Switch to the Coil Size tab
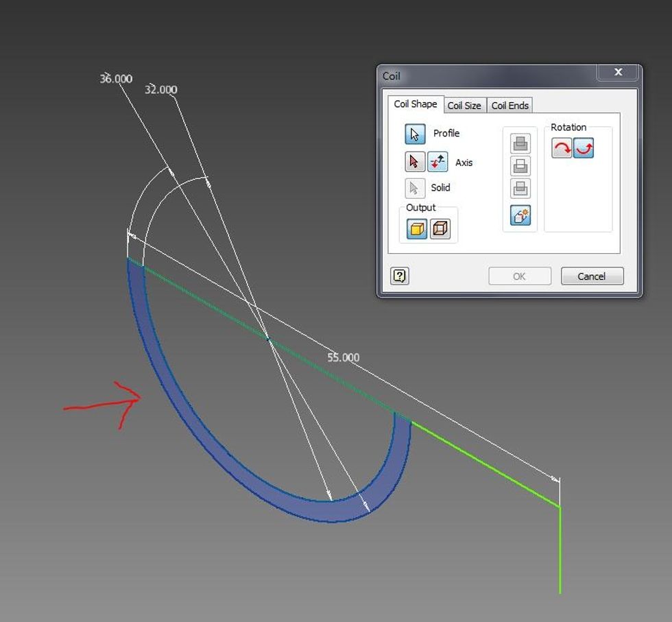The width and height of the screenshot is (672, 622). pyautogui.click(x=464, y=106)
